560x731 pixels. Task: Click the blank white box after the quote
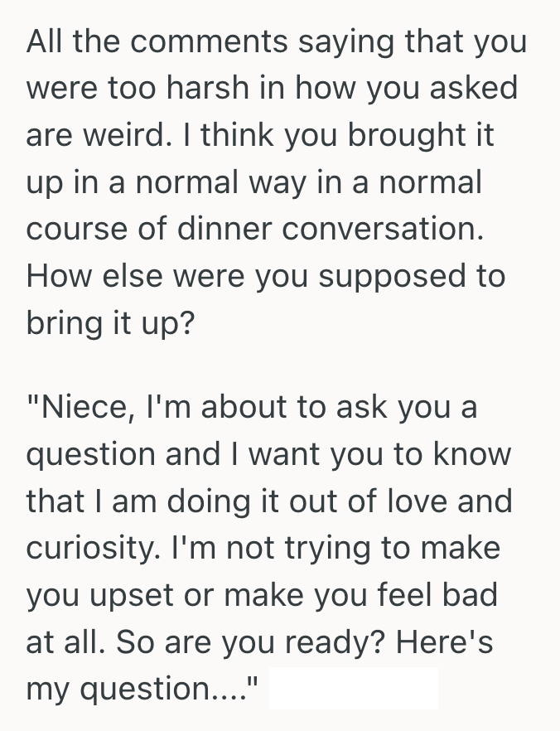coord(354,687)
